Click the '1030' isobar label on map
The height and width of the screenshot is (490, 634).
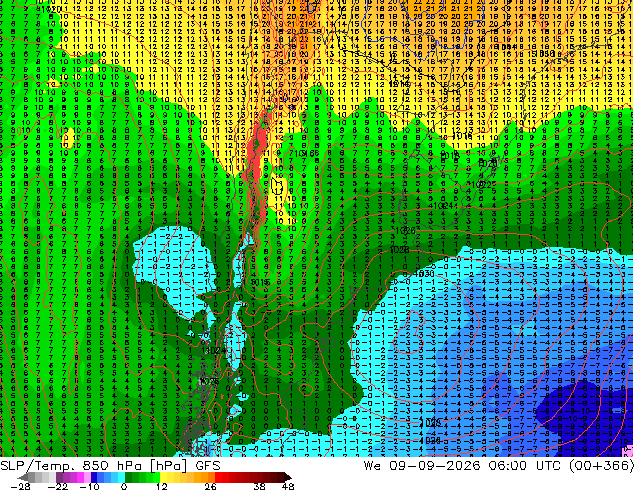point(424,274)
